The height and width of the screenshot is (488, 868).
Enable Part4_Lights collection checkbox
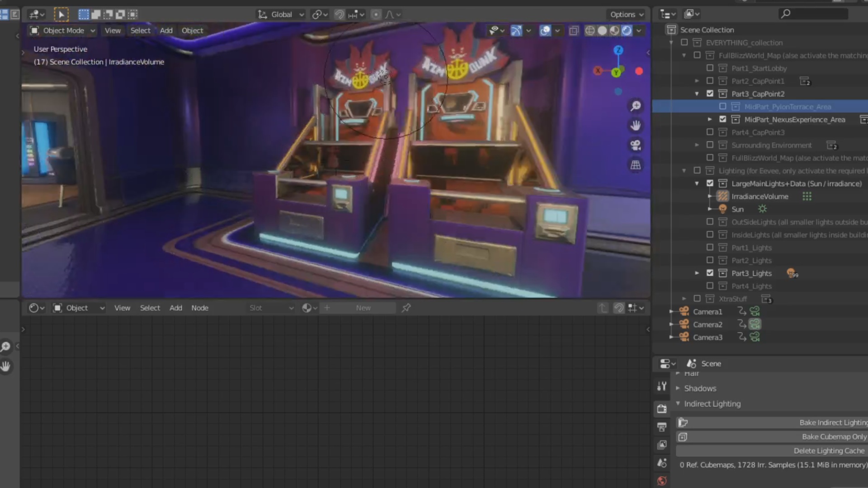coord(710,286)
